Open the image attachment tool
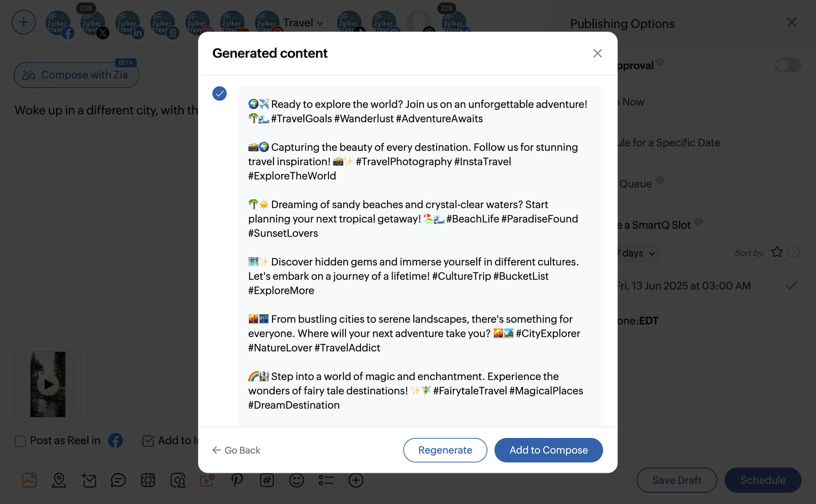The image size is (816, 504). 29,480
